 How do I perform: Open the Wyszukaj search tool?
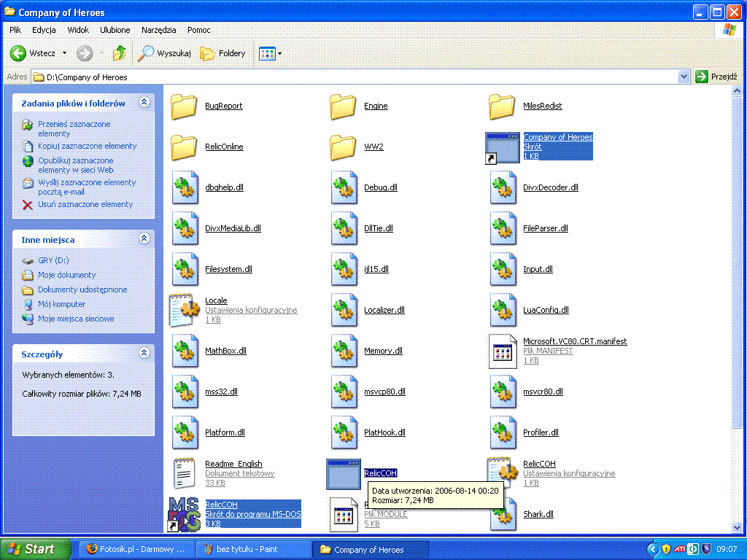point(164,52)
